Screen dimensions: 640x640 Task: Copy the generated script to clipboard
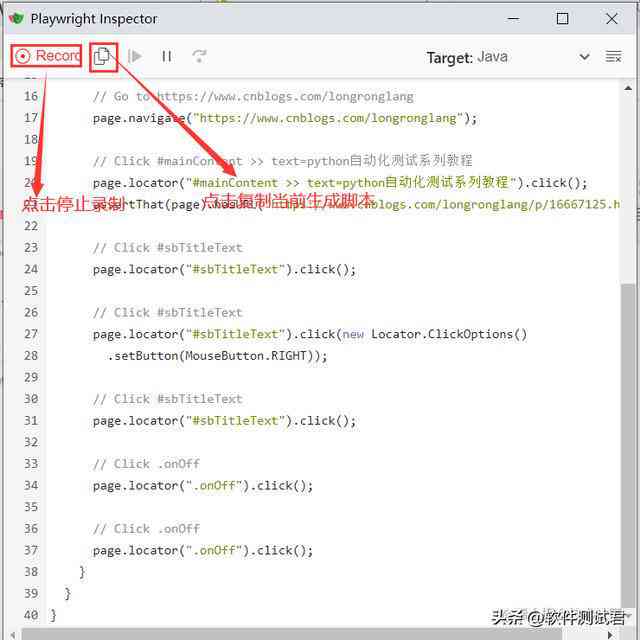click(102, 56)
